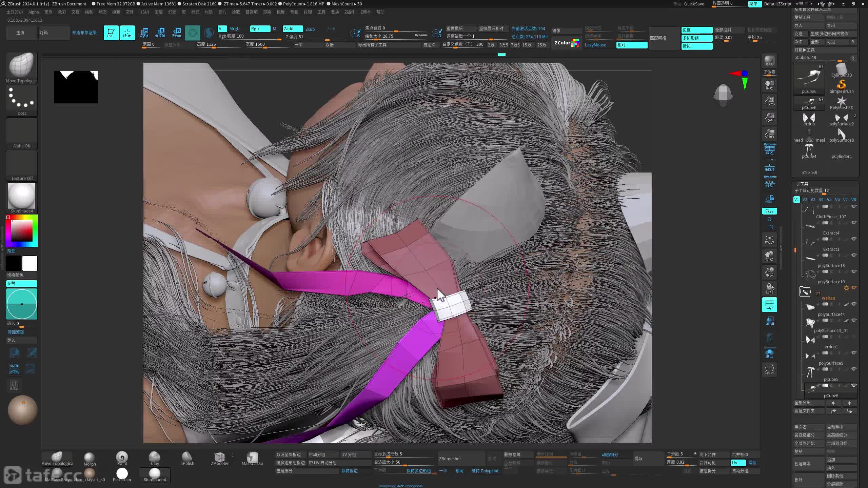Image resolution: width=868 pixels, height=488 pixels.
Task: Select the Move gizmo (移动轴) icon
Action: tap(144, 33)
